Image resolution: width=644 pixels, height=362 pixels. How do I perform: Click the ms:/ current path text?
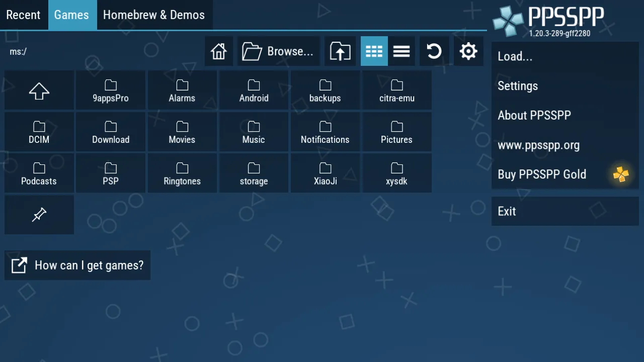click(18, 51)
